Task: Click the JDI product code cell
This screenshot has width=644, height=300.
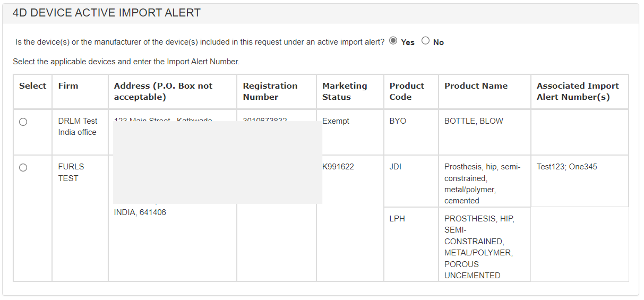Action: click(x=395, y=167)
